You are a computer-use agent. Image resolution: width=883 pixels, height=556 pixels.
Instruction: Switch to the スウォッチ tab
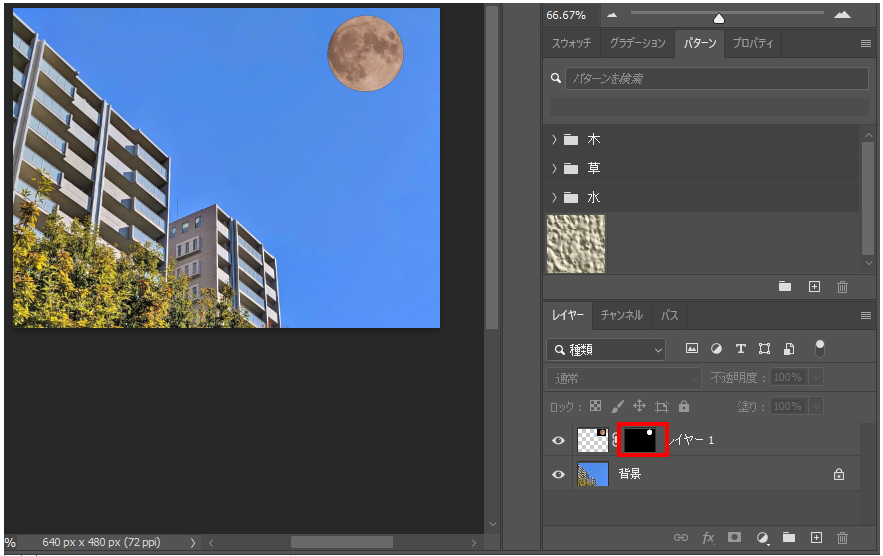[571, 43]
